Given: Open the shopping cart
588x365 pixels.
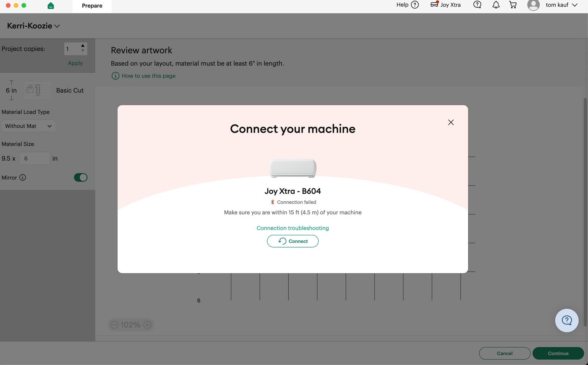Looking at the screenshot, I should 513,5.
